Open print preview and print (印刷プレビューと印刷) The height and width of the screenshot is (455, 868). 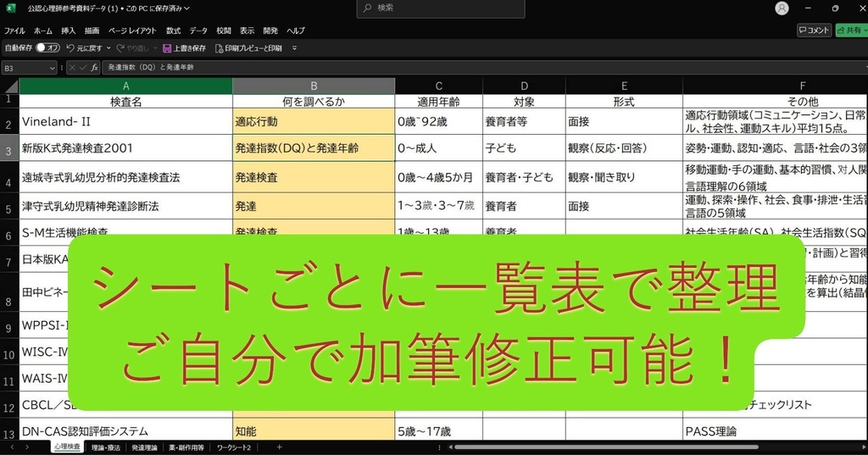pos(248,48)
